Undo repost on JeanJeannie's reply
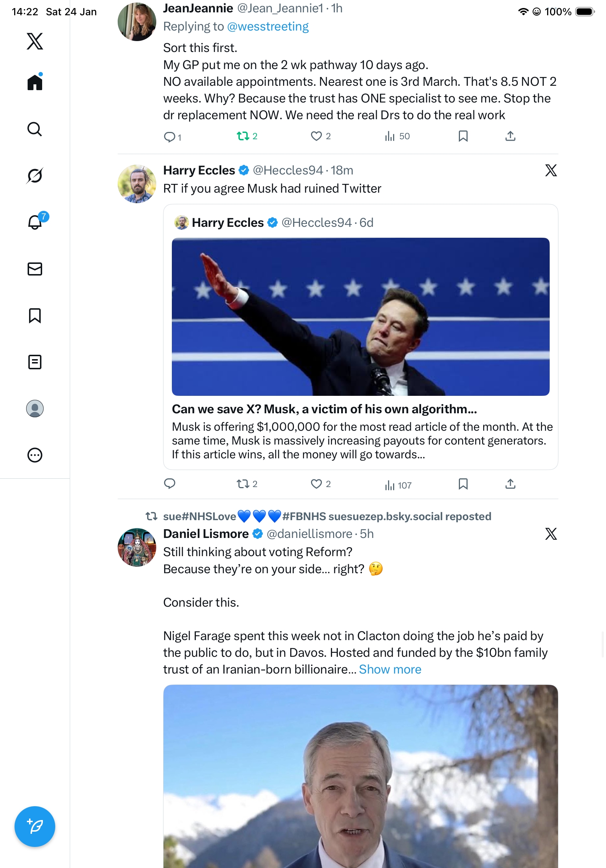Viewport: 606px width, 868px height. (x=243, y=136)
